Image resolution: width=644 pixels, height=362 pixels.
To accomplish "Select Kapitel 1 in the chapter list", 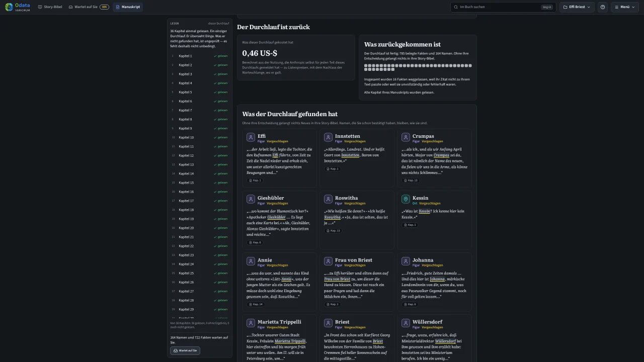I will tap(200, 56).
